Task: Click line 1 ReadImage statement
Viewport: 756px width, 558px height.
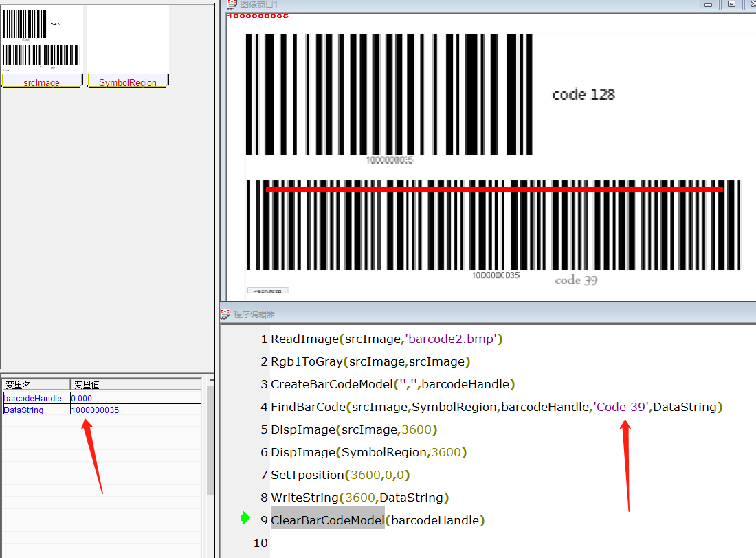Action: (x=387, y=339)
